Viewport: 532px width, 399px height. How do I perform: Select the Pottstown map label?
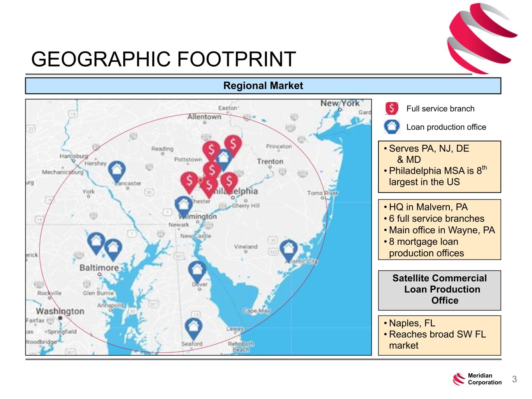(x=188, y=159)
